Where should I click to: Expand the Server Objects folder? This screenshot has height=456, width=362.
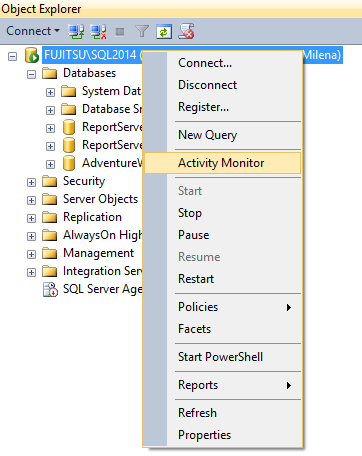tap(31, 200)
